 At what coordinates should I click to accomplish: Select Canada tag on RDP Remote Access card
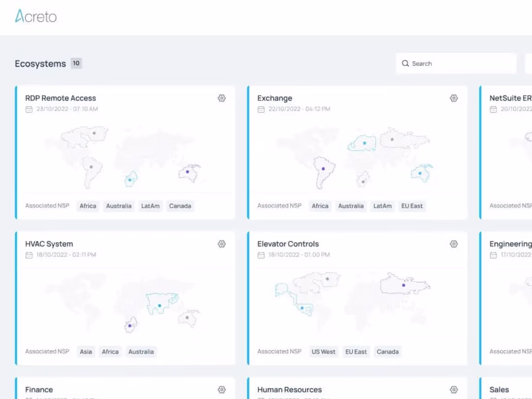click(180, 206)
